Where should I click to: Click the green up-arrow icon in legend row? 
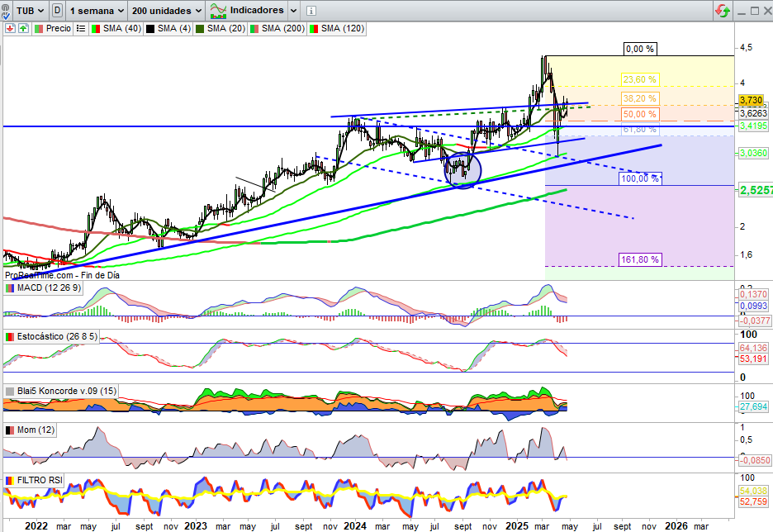point(23,29)
